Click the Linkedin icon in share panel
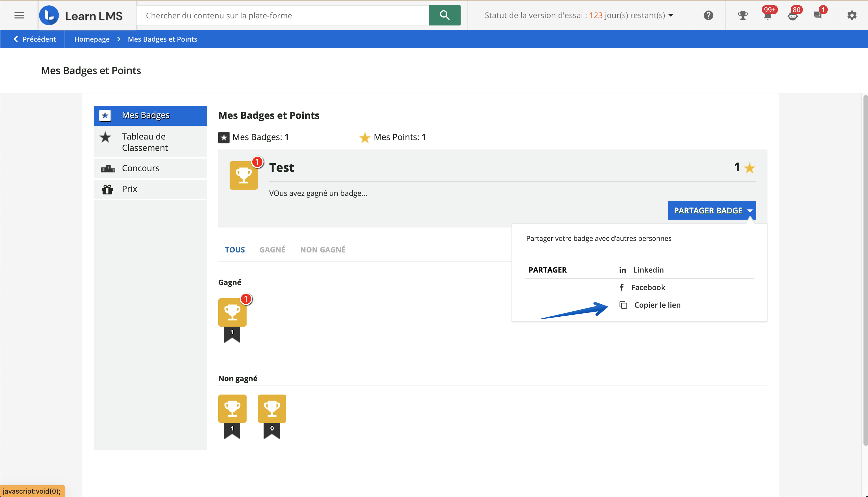The width and height of the screenshot is (868, 497). point(623,270)
